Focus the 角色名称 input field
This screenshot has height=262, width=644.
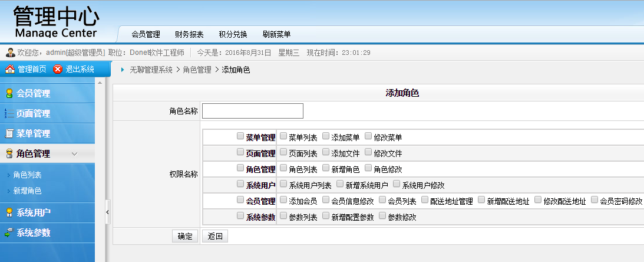click(x=253, y=111)
